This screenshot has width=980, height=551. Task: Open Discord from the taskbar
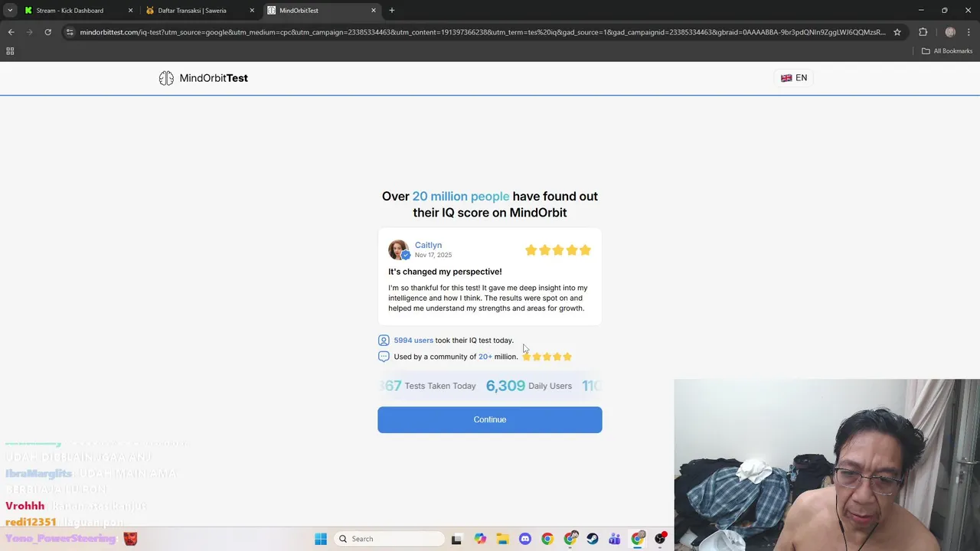[x=525, y=539]
